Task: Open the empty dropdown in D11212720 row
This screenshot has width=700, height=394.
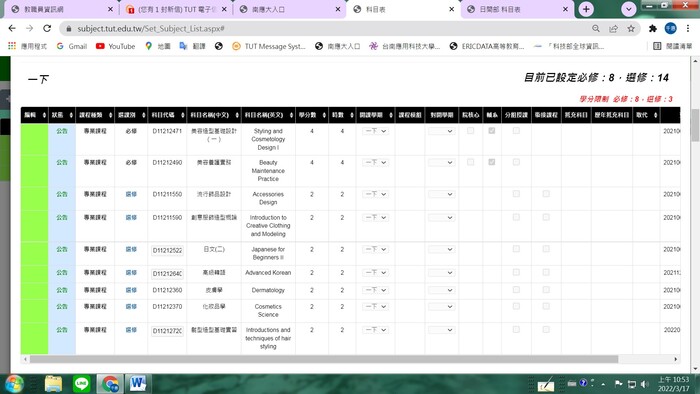Action: [x=442, y=330]
